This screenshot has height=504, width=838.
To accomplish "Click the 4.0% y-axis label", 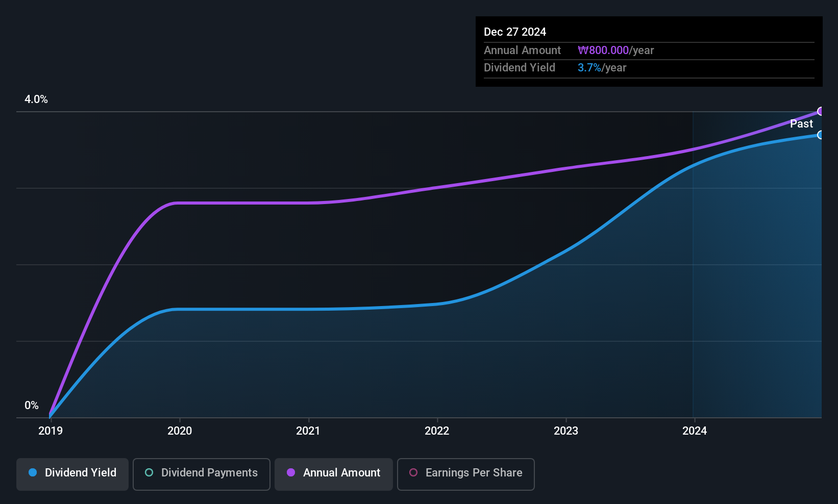I will coord(36,99).
